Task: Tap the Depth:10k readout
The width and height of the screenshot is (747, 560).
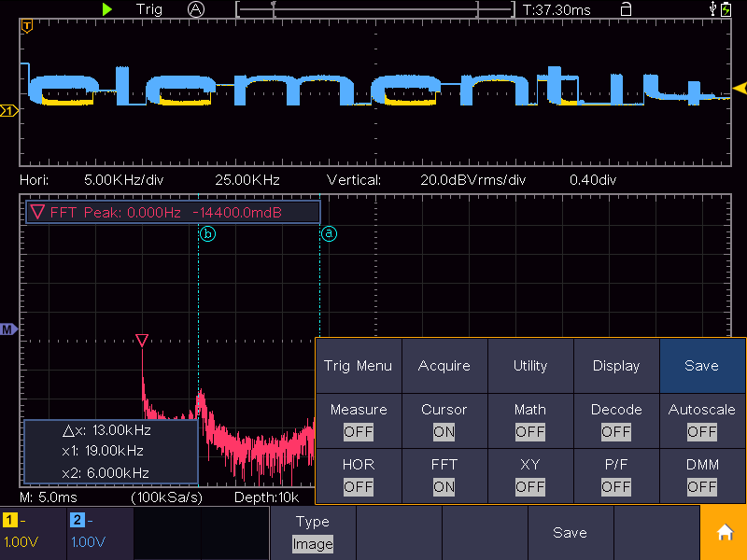Action: coord(266,497)
